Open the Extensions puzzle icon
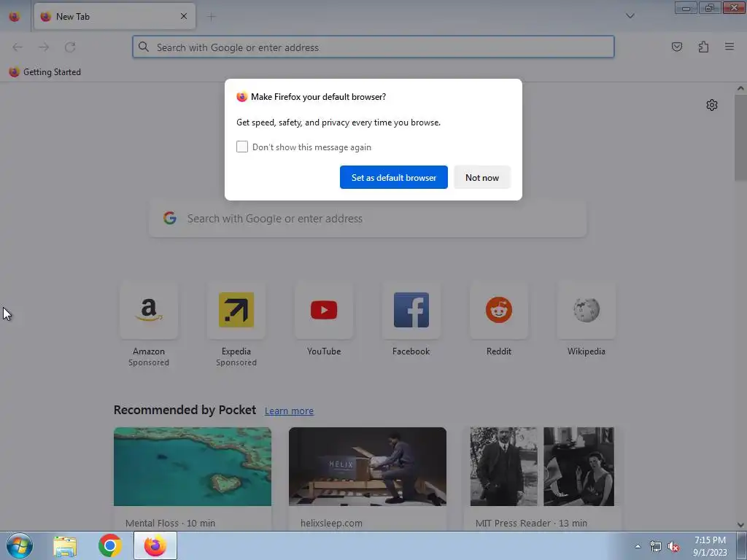 pyautogui.click(x=703, y=47)
